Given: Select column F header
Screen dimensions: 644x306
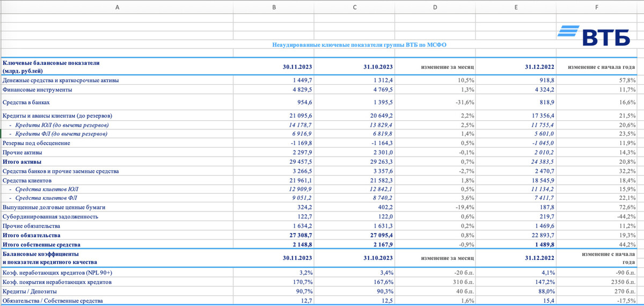Looking at the screenshot, I should [597, 7].
